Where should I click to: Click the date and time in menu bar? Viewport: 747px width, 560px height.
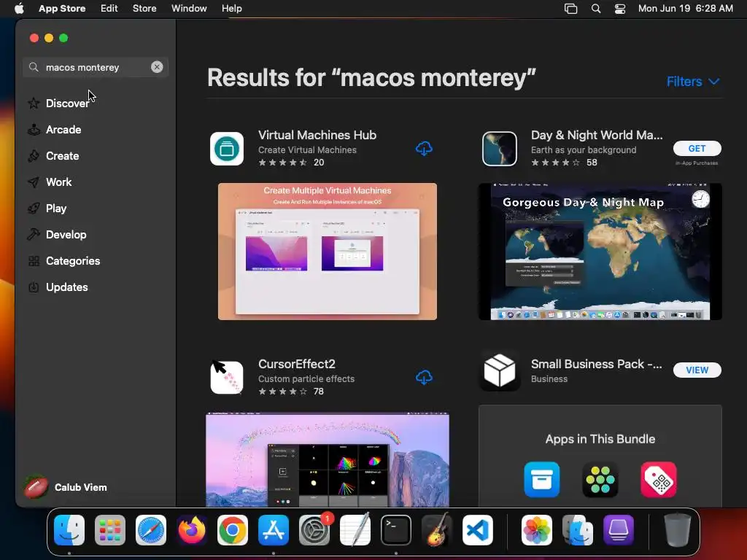pos(685,9)
